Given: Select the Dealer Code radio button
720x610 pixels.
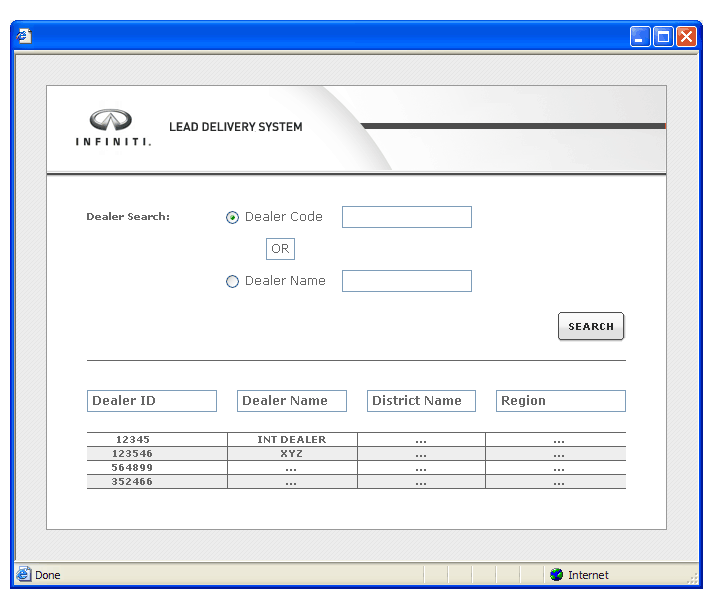Looking at the screenshot, I should click(x=233, y=217).
